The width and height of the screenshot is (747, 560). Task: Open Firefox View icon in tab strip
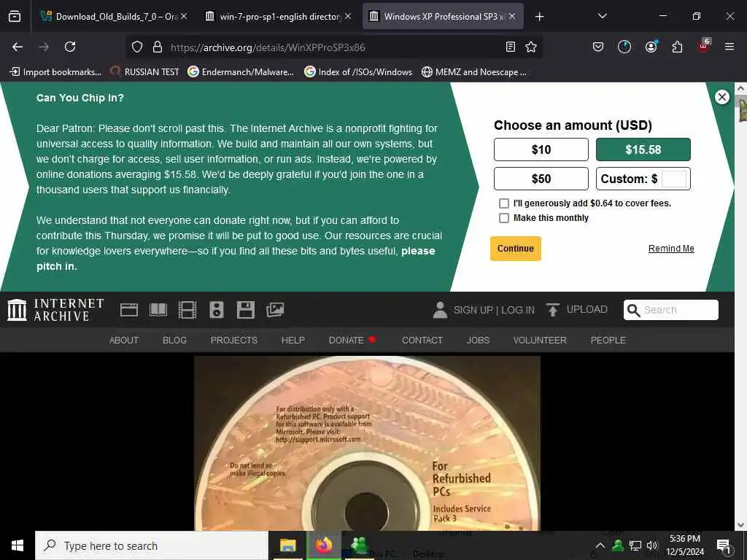click(15, 16)
